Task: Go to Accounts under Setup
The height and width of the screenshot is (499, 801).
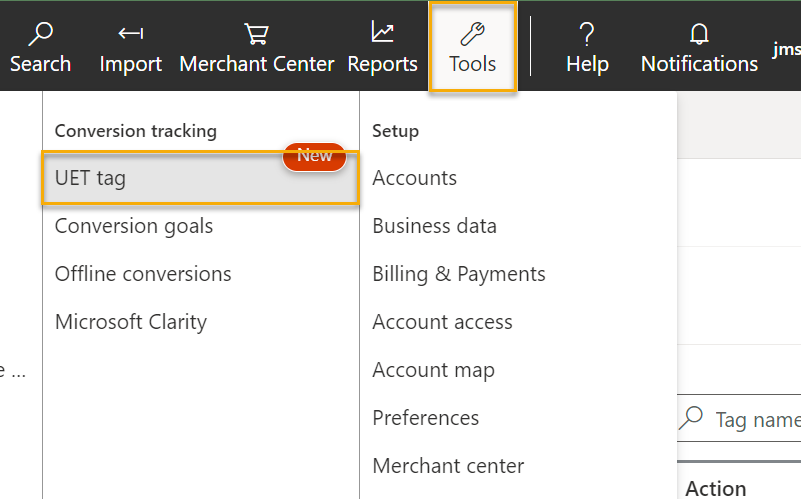Action: [414, 178]
